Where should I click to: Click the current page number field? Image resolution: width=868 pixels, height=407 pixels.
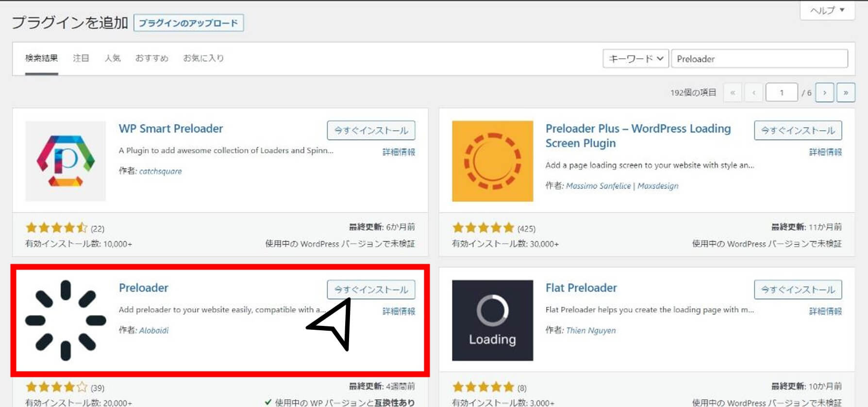(x=782, y=92)
